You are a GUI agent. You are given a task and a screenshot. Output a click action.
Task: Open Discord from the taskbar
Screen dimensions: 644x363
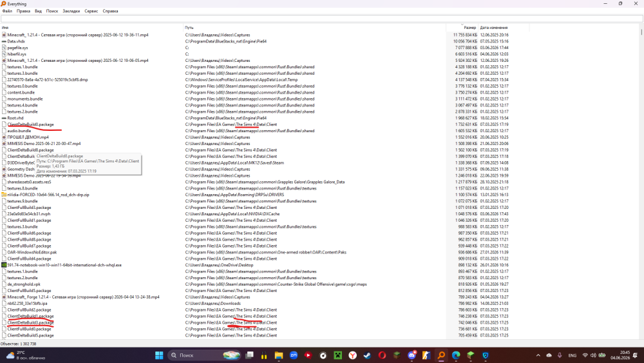point(412,355)
